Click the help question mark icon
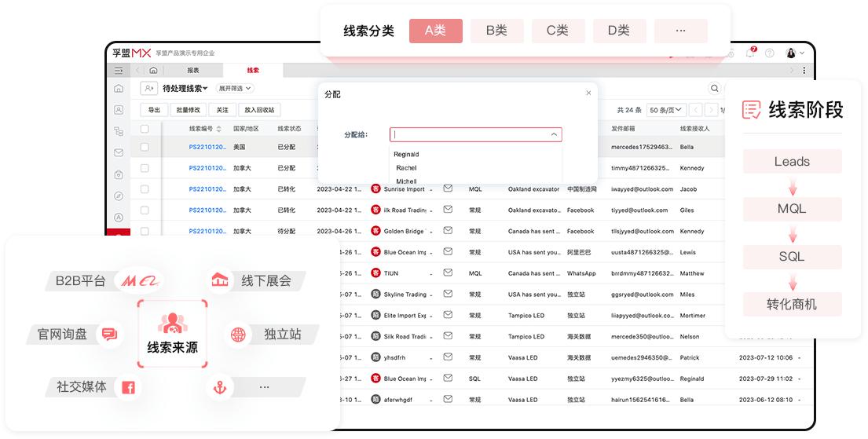 tap(769, 53)
